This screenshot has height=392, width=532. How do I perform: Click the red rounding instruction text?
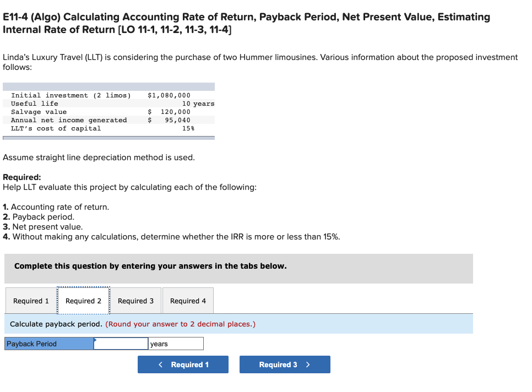[x=180, y=324]
